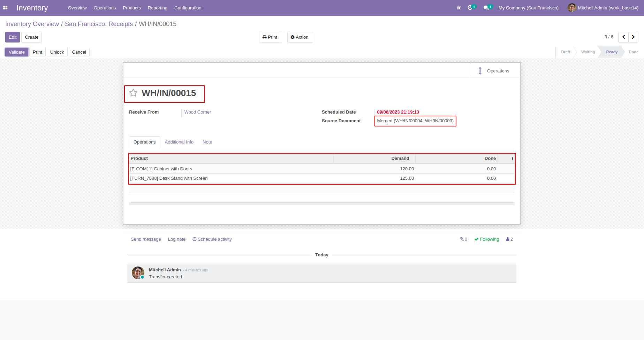Open the activities clock icon
Image resolution: width=644 pixels, height=340 pixels.
470,8
